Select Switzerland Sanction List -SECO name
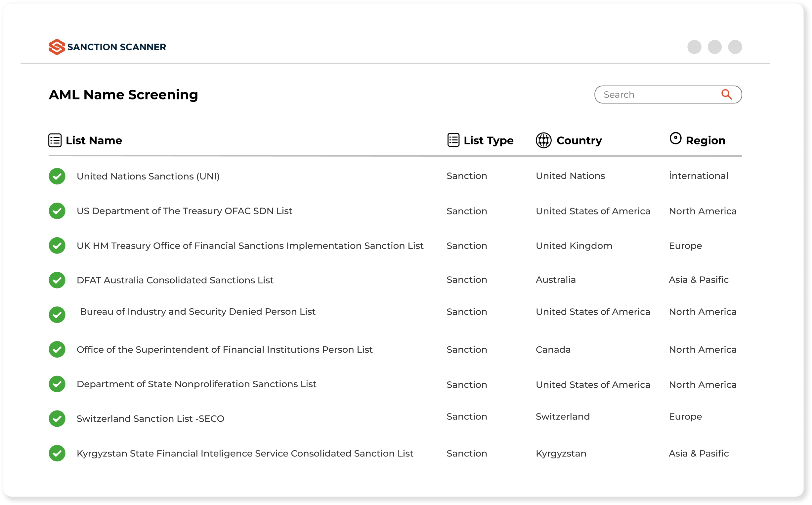Viewport: 812px width, 505px height. (x=150, y=418)
